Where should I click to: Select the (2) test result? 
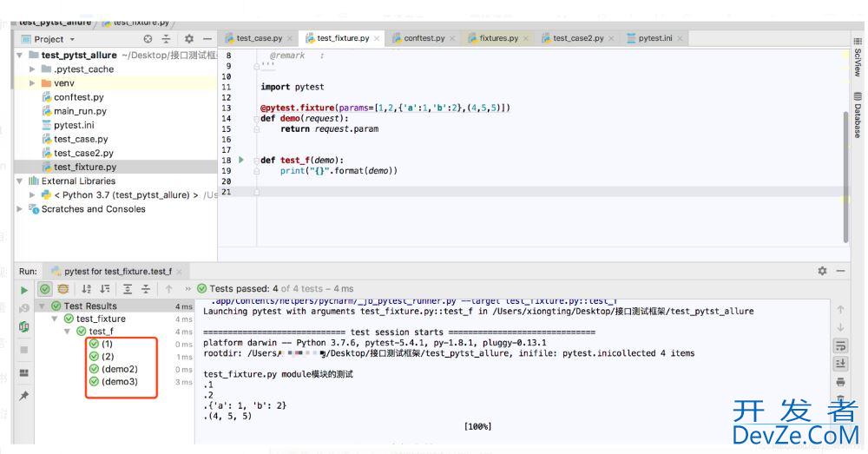point(107,356)
